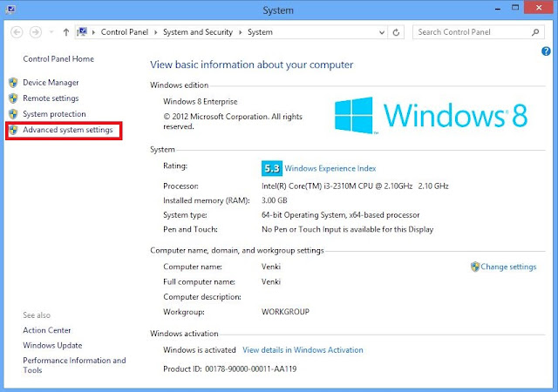Open address bar history dropdown

[x=382, y=32]
